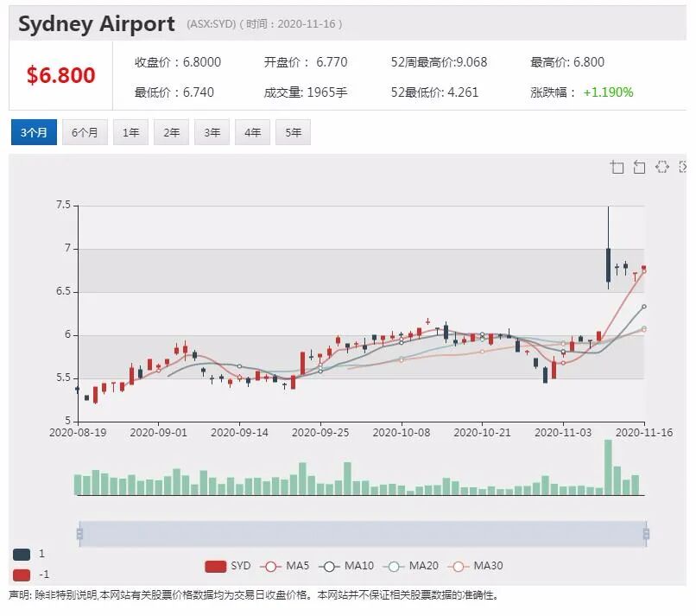Click the 开盘价： 6.770 value
696x616 pixels.
[306, 62]
